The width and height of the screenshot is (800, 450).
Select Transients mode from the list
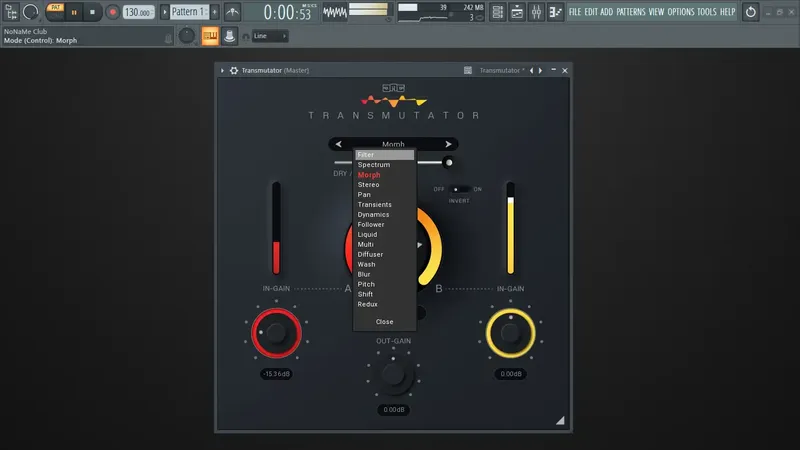click(x=385, y=205)
